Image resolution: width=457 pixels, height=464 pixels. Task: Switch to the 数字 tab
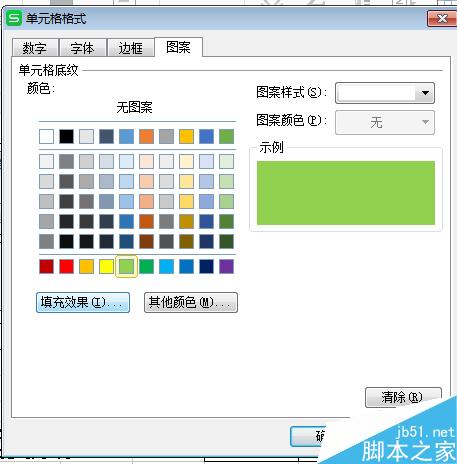[x=35, y=48]
